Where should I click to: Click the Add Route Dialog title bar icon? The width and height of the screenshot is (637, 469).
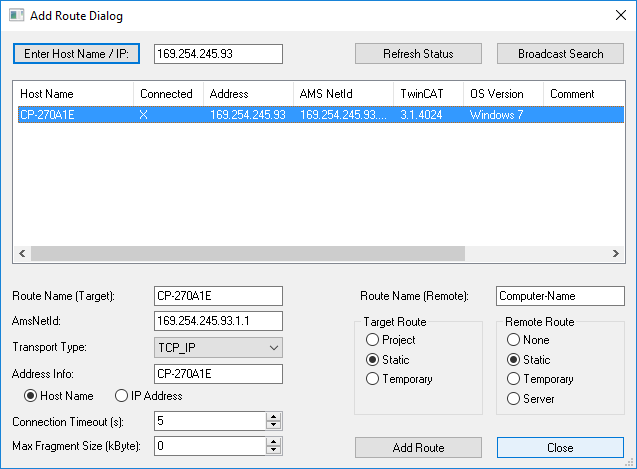coord(16,15)
